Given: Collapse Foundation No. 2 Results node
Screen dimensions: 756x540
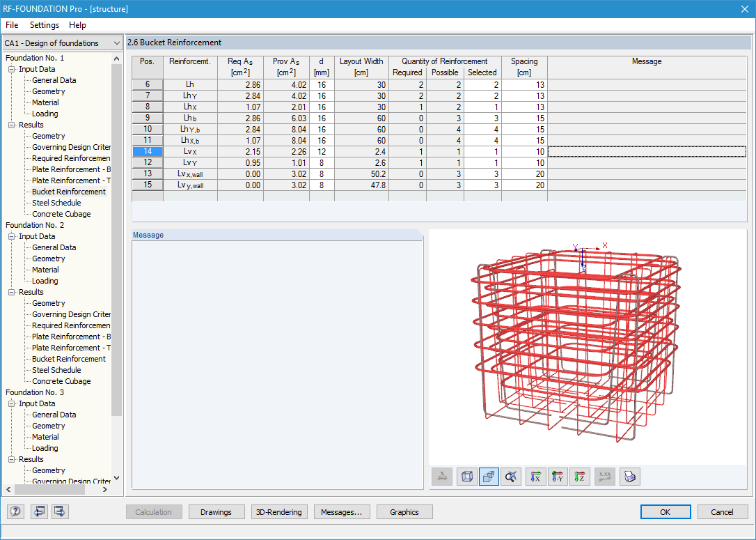Looking at the screenshot, I should pos(12,292).
